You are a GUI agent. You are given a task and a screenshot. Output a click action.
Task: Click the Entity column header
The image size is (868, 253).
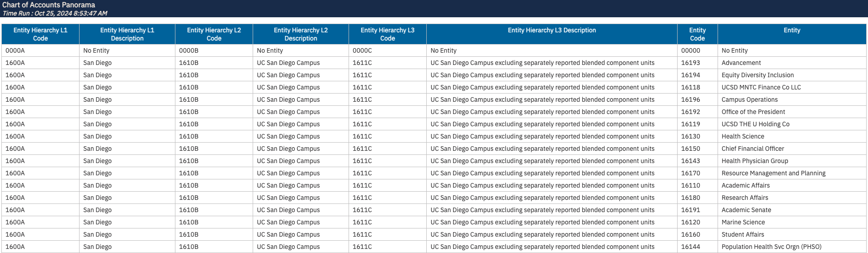(x=792, y=30)
